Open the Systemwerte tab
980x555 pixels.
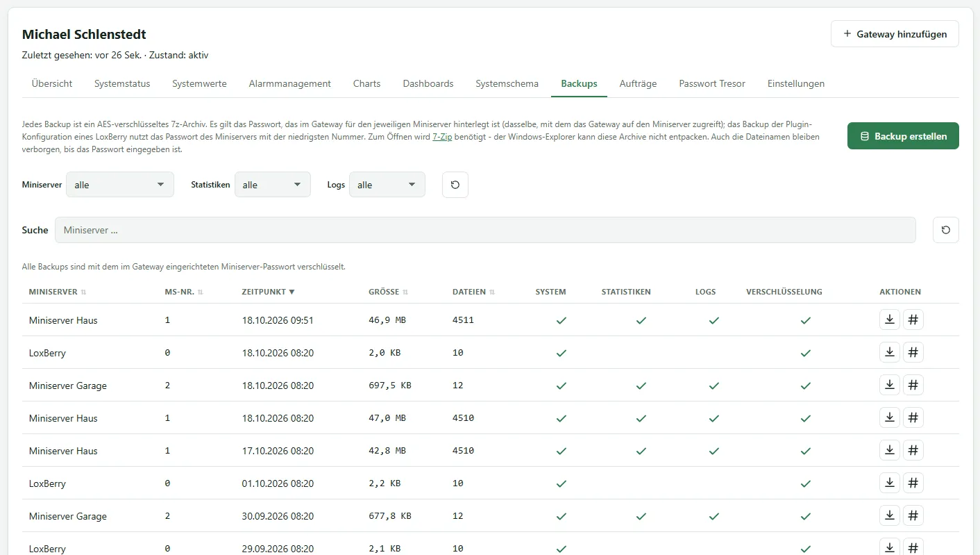(199, 83)
